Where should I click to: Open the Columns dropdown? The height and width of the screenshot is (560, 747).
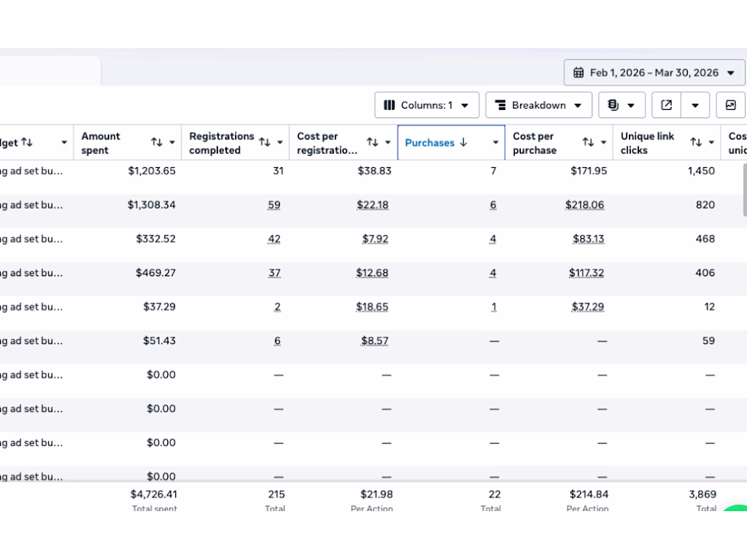(426, 105)
